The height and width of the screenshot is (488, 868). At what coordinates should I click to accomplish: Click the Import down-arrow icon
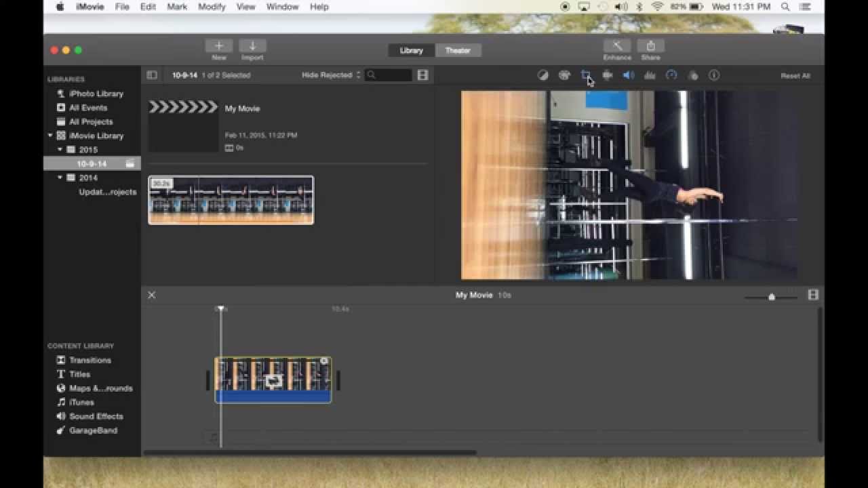[252, 46]
